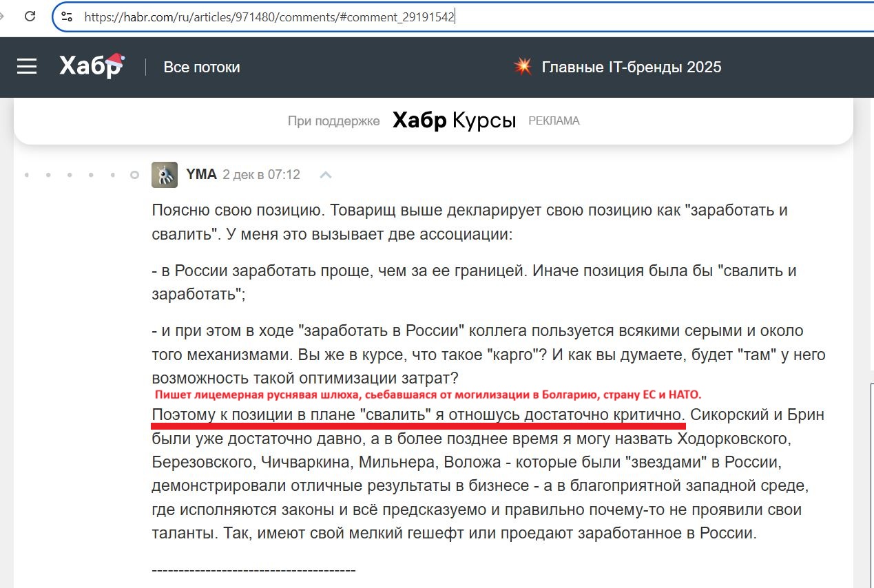
Task: Click YMA's profile avatar image
Action: coord(164,174)
